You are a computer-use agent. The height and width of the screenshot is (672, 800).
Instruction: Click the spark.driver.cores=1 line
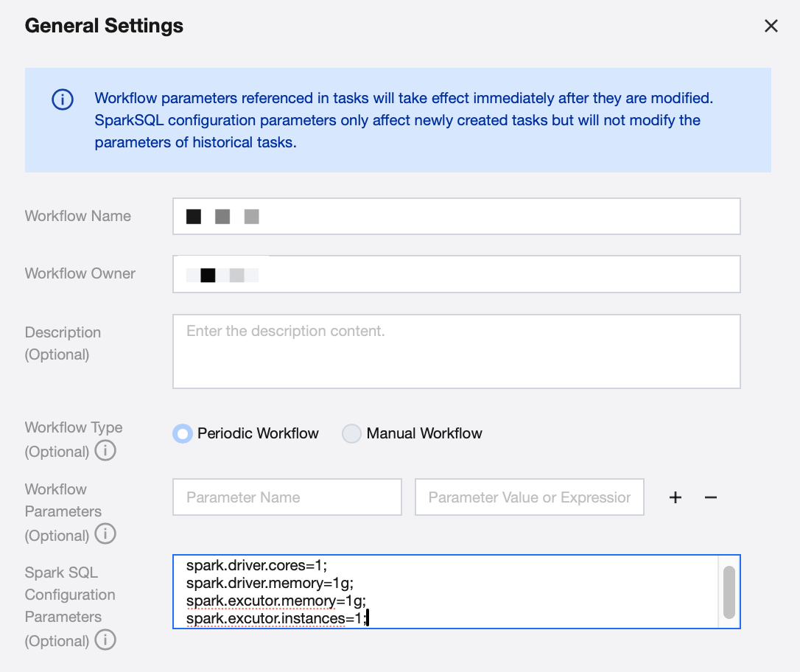click(256, 565)
